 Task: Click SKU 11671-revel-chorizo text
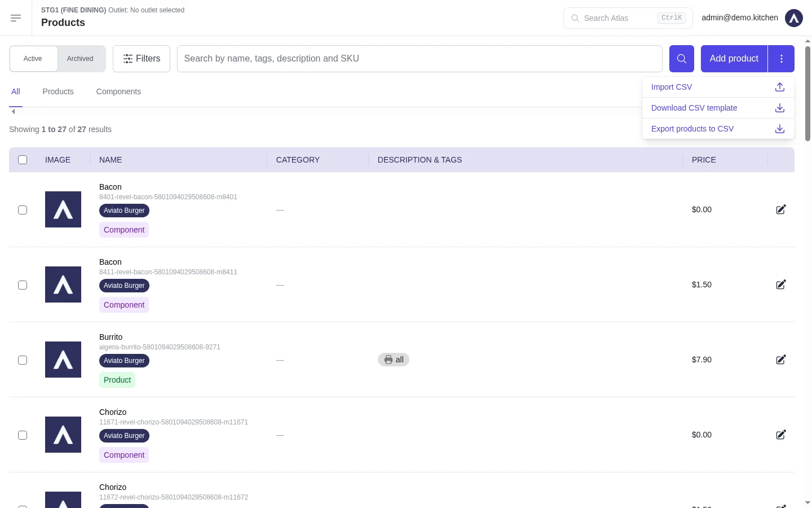174,422
